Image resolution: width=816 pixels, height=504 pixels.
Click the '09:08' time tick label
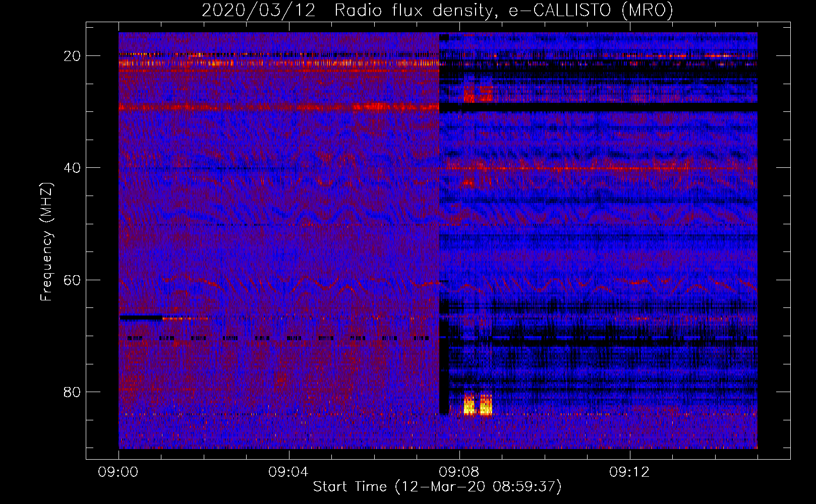click(459, 472)
